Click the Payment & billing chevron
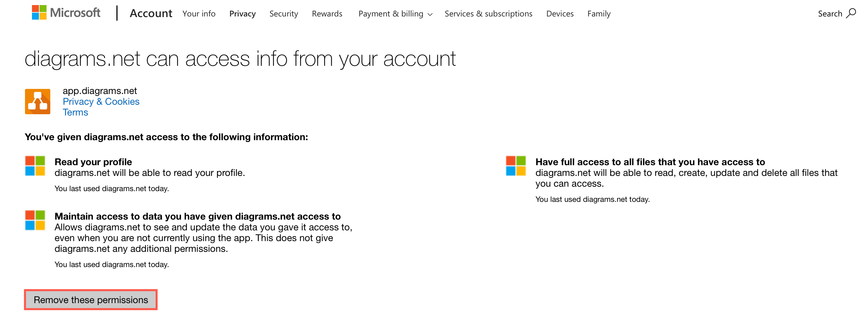 (430, 15)
